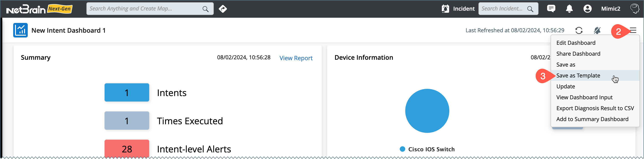Viewport: 644px width, 159px height.
Task: Toggle the muted alert bell icon
Action: coord(597,30)
